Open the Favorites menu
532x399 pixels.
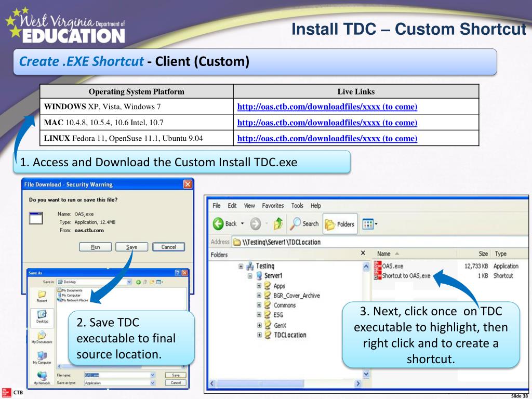coord(273,206)
